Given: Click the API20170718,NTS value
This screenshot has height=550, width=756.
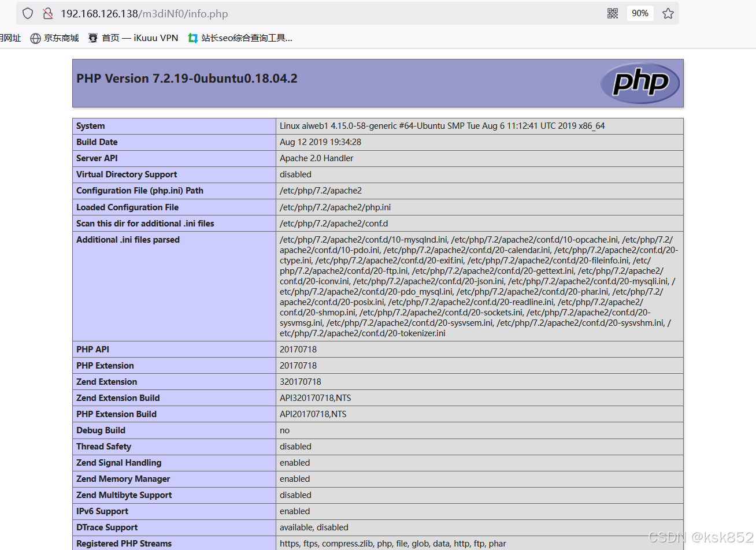Looking at the screenshot, I should (313, 414).
